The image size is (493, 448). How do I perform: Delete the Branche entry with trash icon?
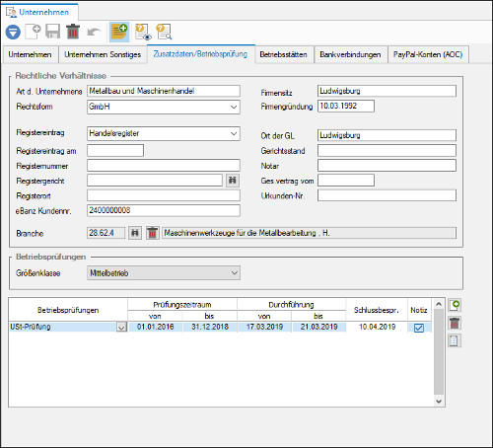pyautogui.click(x=153, y=233)
